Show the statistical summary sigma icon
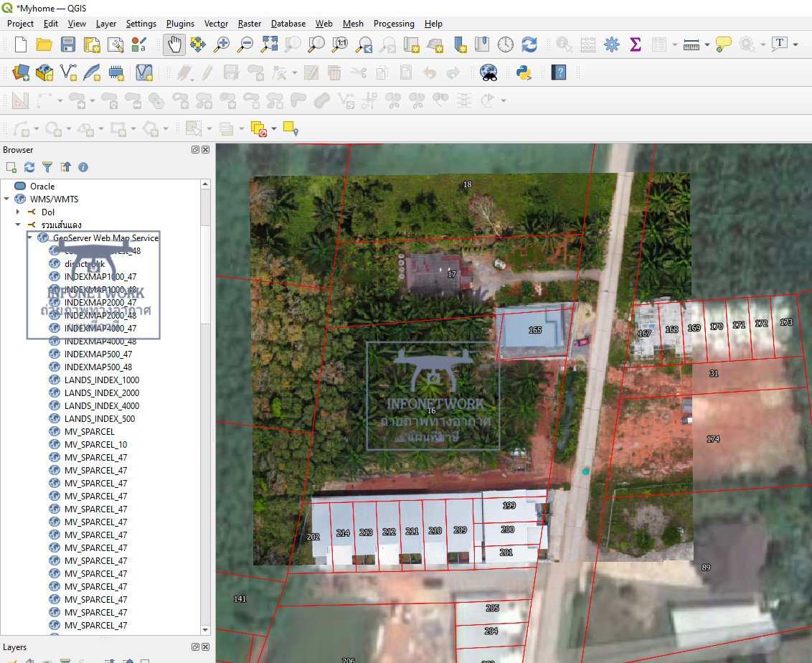This screenshot has height=663, width=812. pyautogui.click(x=636, y=44)
